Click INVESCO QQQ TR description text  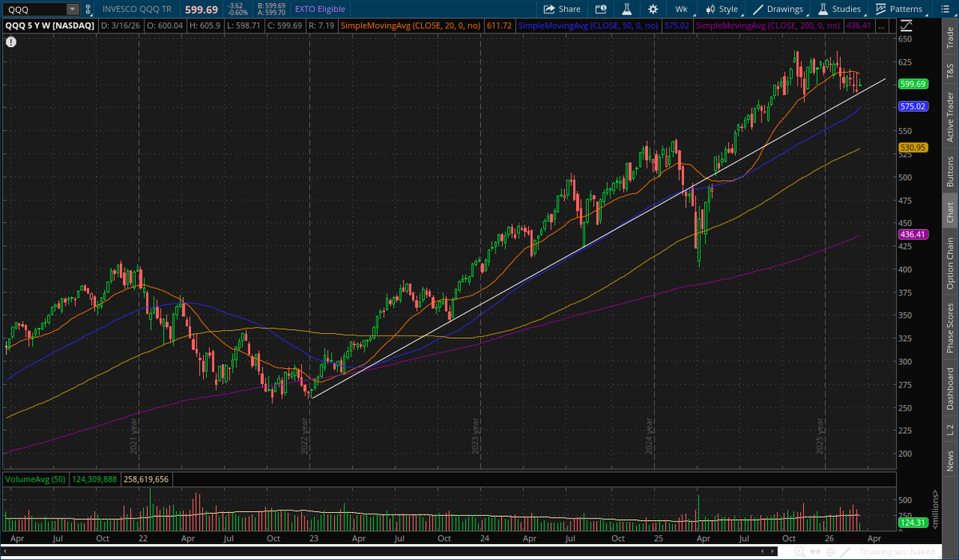pos(136,9)
